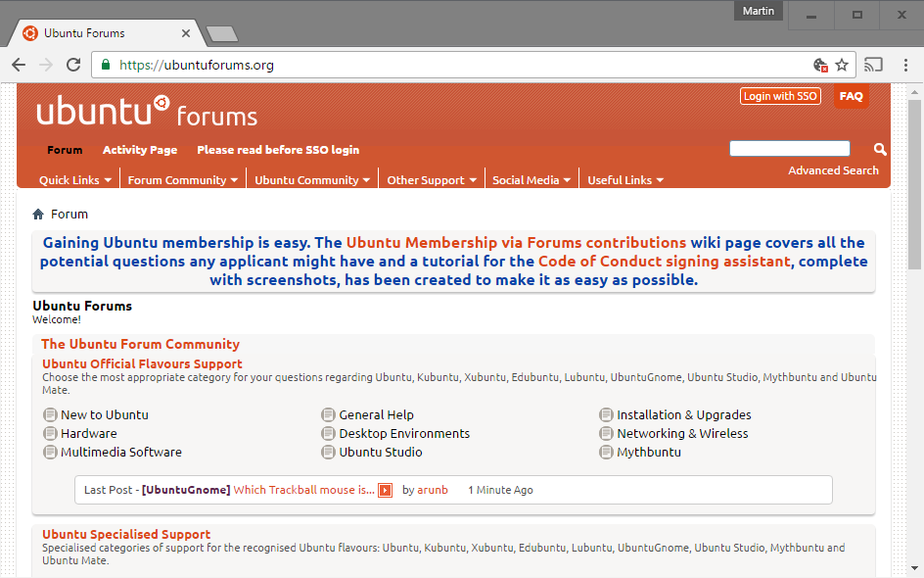
Task: Open a new tab button
Action: click(x=222, y=33)
